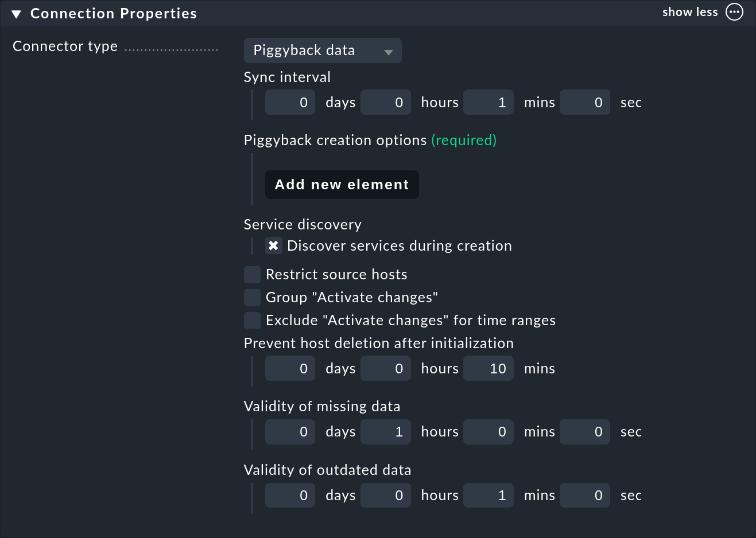Click Prevent host deletion hours field
The image size is (756, 538).
pyautogui.click(x=386, y=368)
